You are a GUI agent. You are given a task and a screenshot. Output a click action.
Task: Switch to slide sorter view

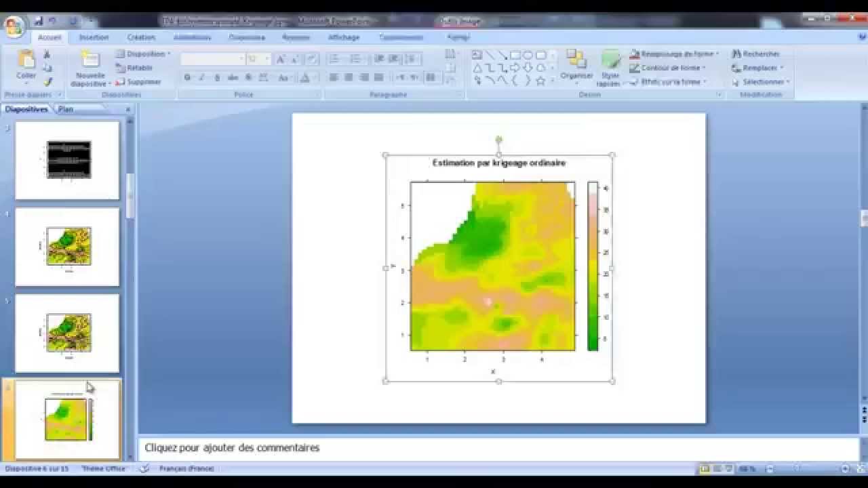pos(717,468)
